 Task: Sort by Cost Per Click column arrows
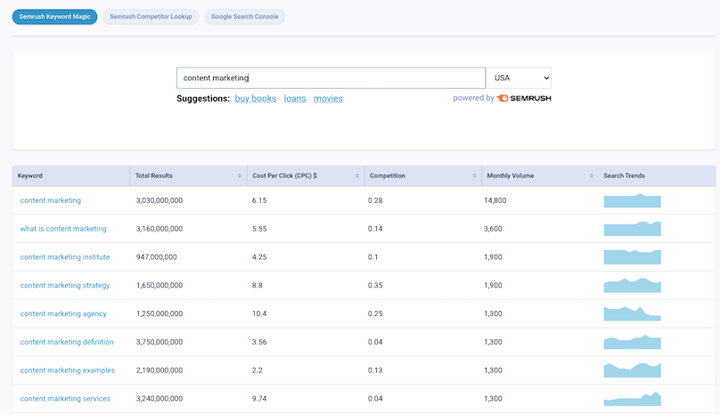coord(357,176)
